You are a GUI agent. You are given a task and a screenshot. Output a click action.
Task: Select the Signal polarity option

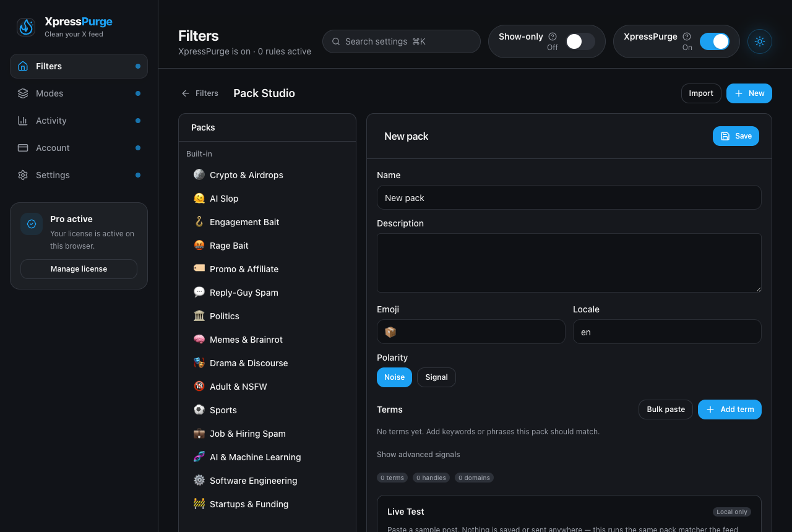[436, 377]
